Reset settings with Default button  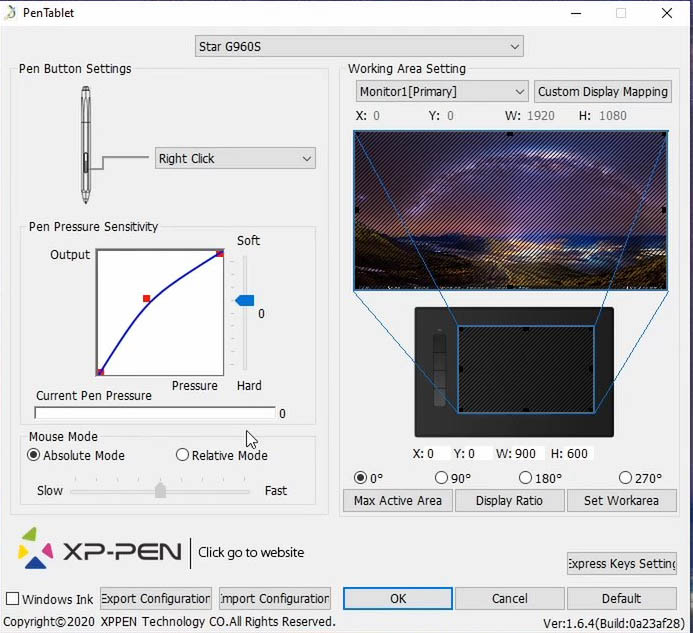pyautogui.click(x=621, y=599)
